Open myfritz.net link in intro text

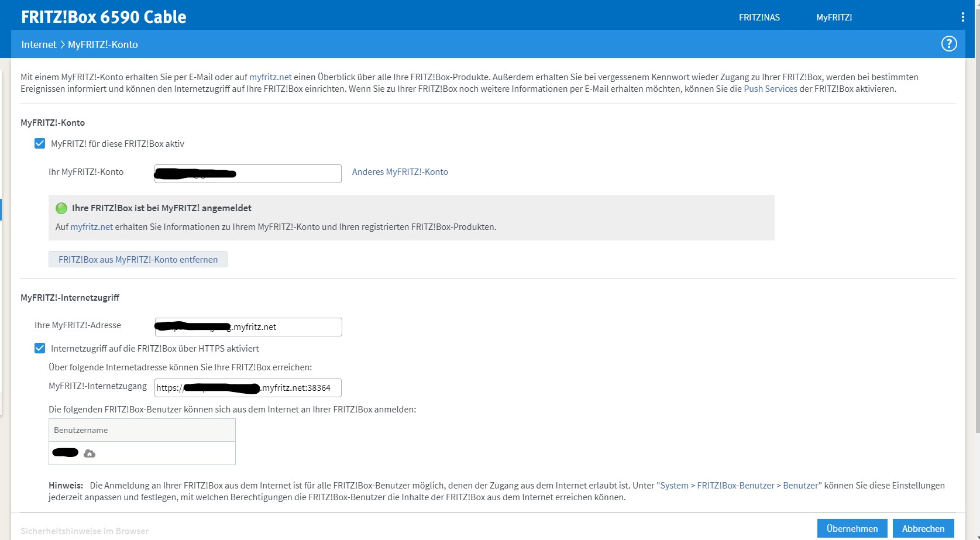[x=270, y=77]
